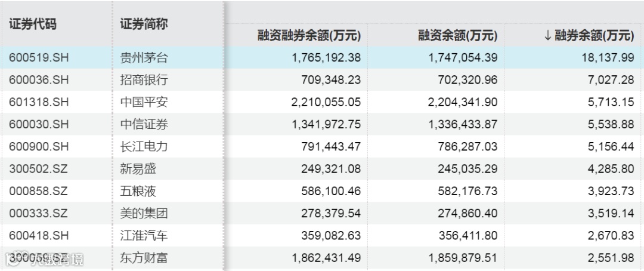The image size is (644, 271).
Task: Click the watermark logo at bottom-left
Action: pyautogui.click(x=43, y=259)
